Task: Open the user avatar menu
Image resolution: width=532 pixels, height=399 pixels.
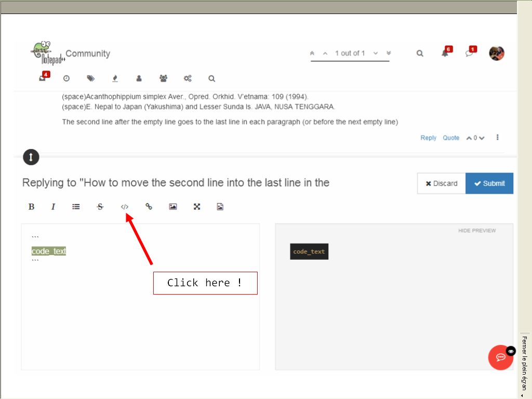Action: click(496, 54)
